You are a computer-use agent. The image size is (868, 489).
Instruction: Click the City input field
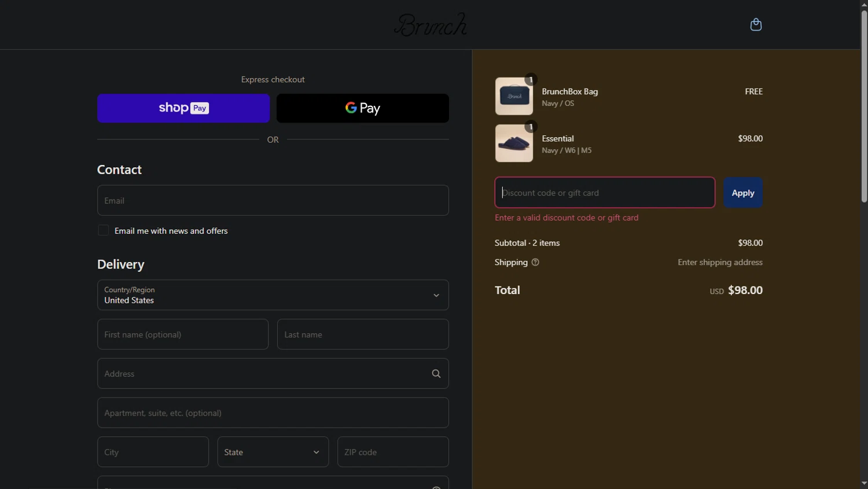153,452
